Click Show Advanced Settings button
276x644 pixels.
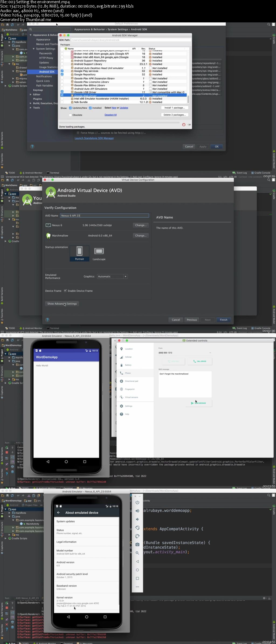tap(62, 304)
